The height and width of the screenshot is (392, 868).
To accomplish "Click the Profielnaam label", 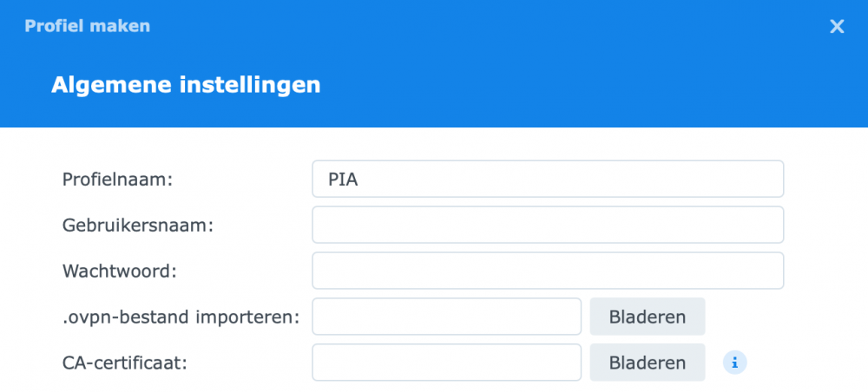I will click(x=118, y=179).
